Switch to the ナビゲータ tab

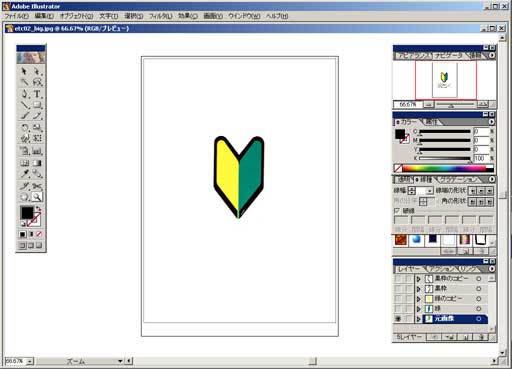(449, 56)
